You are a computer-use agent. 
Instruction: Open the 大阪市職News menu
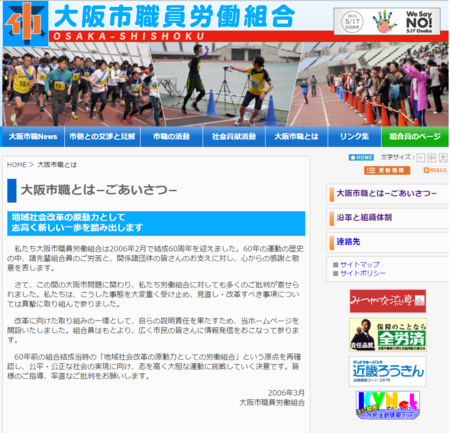[33, 136]
